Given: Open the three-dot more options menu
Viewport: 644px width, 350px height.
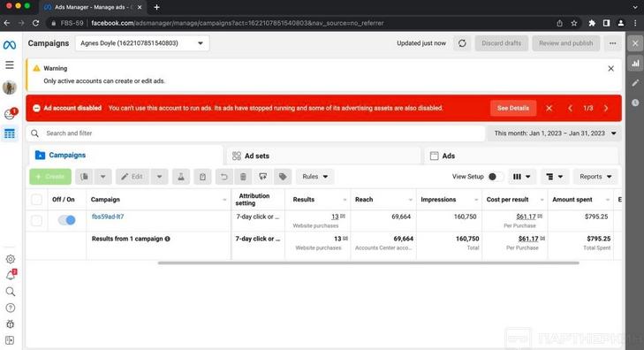Looking at the screenshot, I should tap(612, 43).
